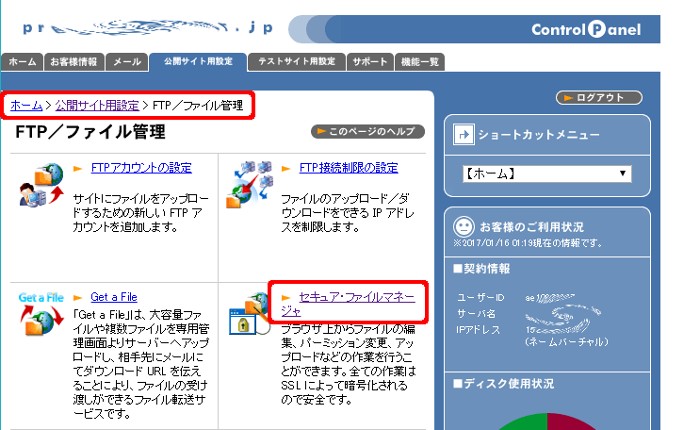This screenshot has height=430, width=700.
Task: Click the このページのヘルプ button
Action: point(367,131)
